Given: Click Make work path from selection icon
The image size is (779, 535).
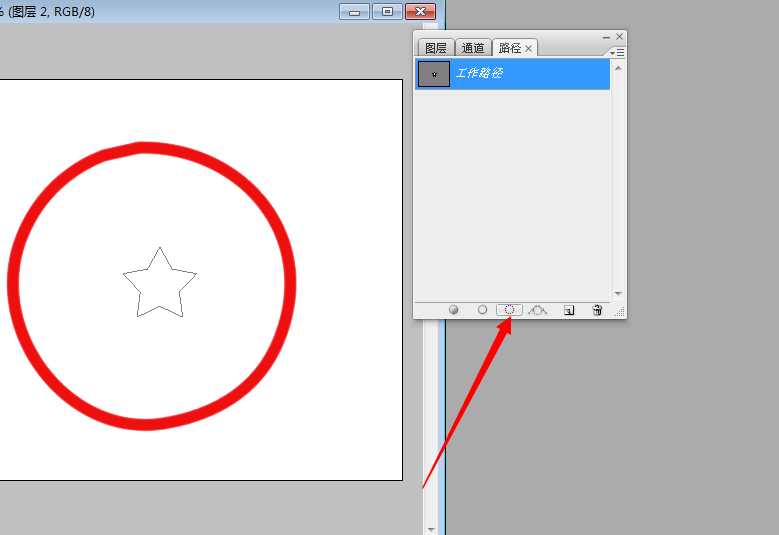Looking at the screenshot, I should 538,310.
